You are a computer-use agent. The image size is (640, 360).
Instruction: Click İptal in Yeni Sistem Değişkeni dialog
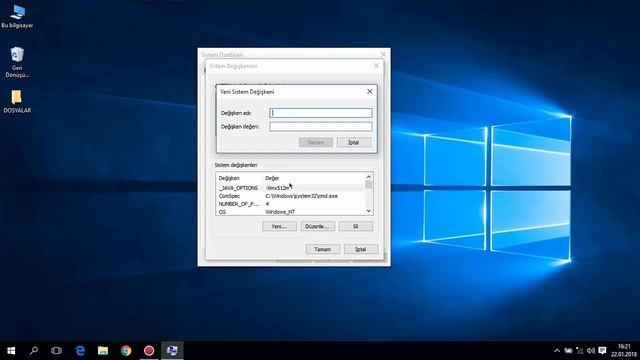pyautogui.click(x=354, y=142)
